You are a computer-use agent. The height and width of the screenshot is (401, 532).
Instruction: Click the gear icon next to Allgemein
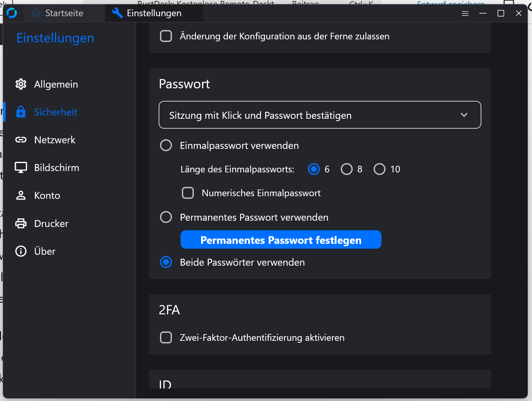[x=21, y=84]
